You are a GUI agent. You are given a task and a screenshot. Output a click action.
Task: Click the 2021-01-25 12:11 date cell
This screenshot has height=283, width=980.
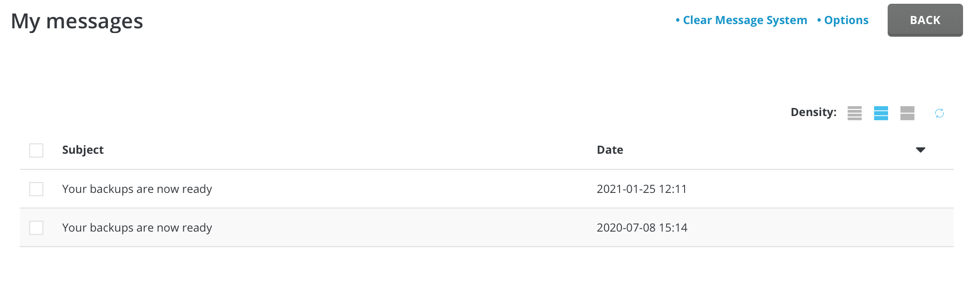642,189
